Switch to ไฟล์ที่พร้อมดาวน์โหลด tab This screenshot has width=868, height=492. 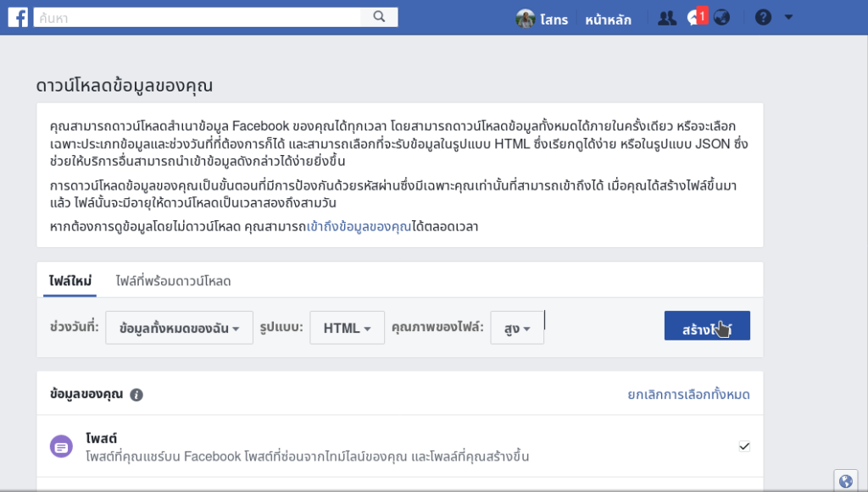[x=173, y=281]
